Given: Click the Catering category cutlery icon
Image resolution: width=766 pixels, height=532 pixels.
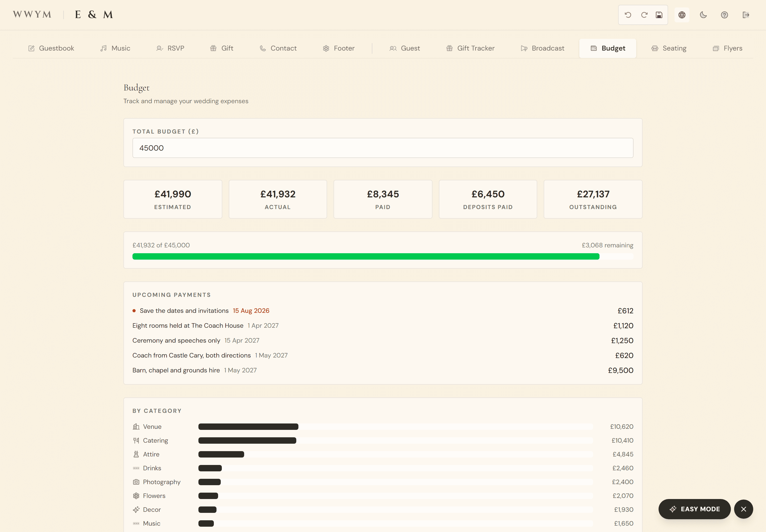Looking at the screenshot, I should coord(136,440).
